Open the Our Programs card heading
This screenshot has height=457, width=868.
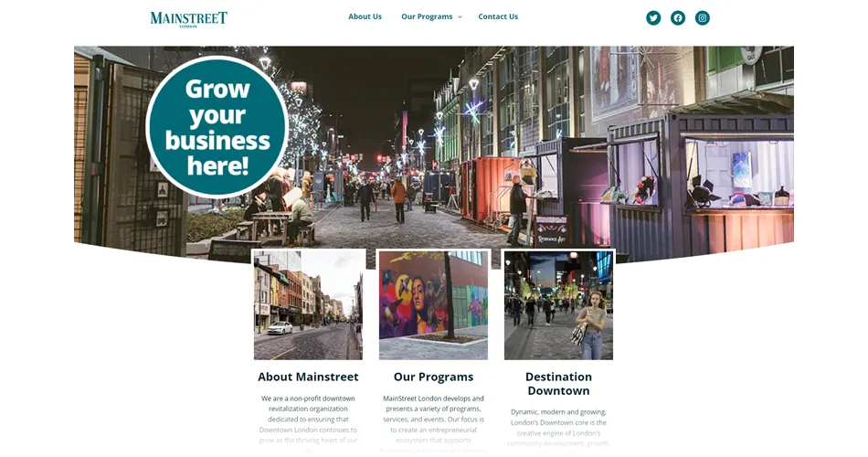point(433,377)
